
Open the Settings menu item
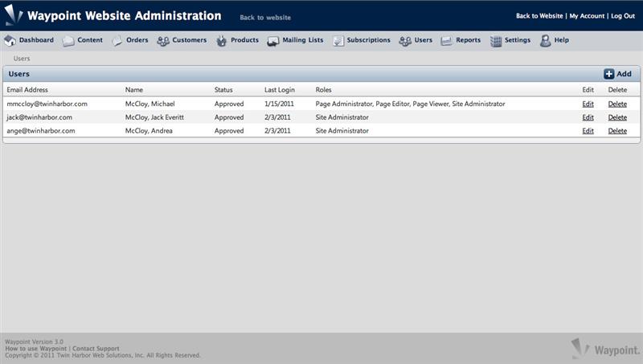pos(517,40)
